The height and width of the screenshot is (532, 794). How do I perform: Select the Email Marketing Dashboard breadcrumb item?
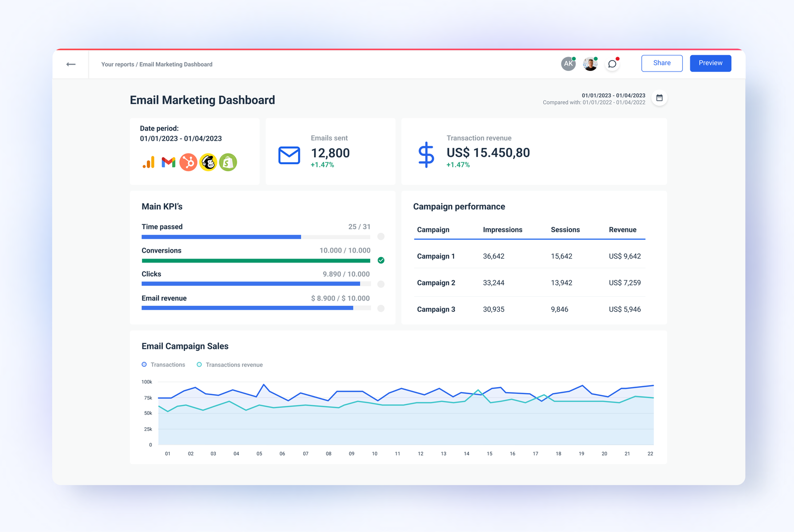(176, 64)
